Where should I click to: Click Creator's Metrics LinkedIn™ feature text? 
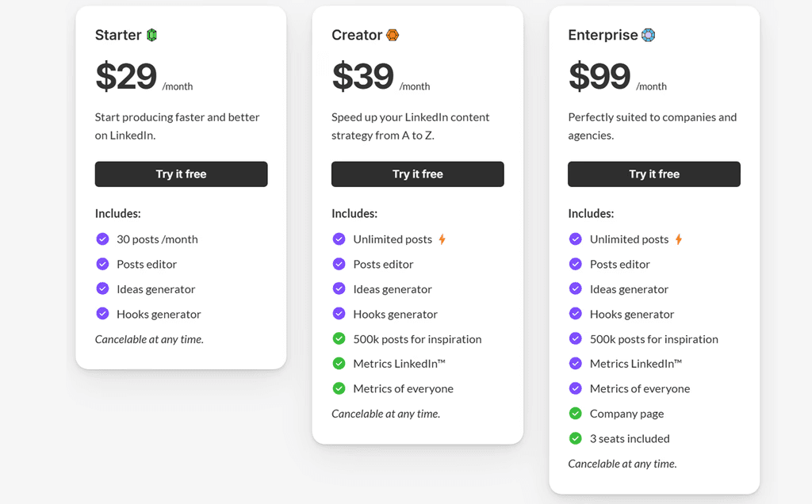pyautogui.click(x=400, y=364)
